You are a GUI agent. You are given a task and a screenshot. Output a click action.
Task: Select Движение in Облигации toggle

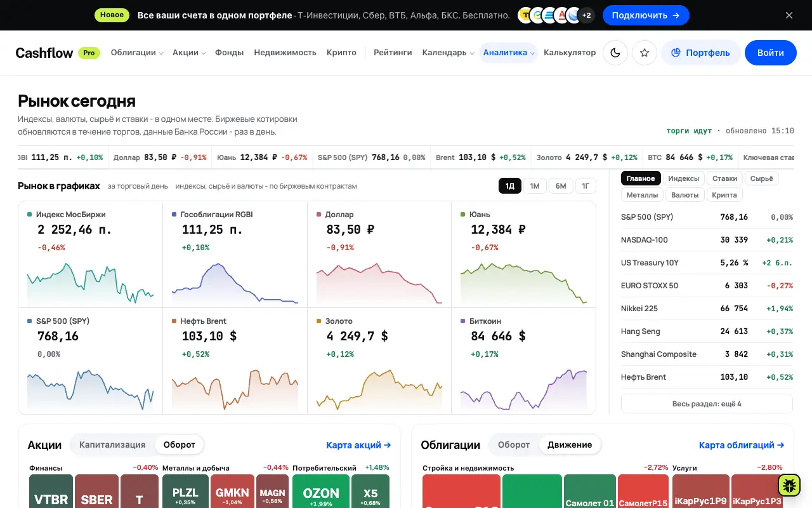[x=570, y=444]
